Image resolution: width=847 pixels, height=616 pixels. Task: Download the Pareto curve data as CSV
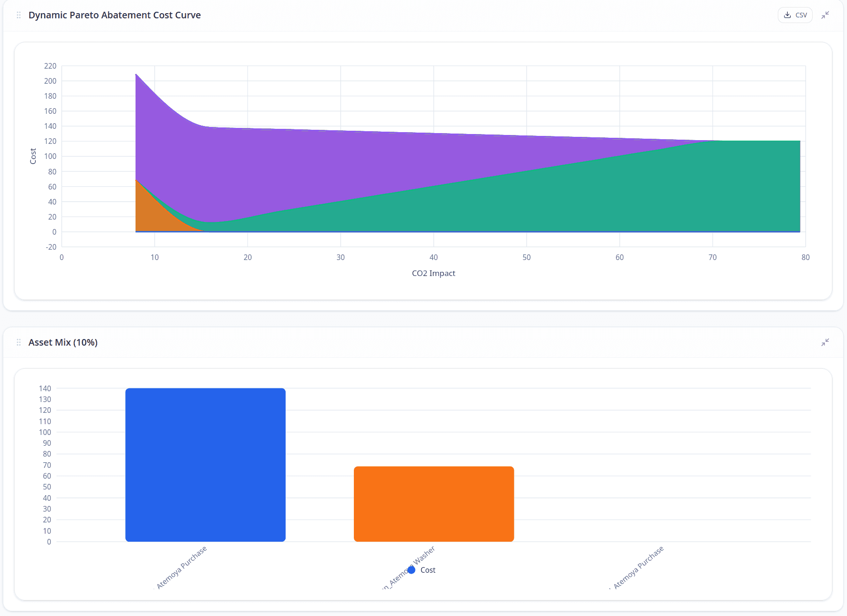pos(795,15)
